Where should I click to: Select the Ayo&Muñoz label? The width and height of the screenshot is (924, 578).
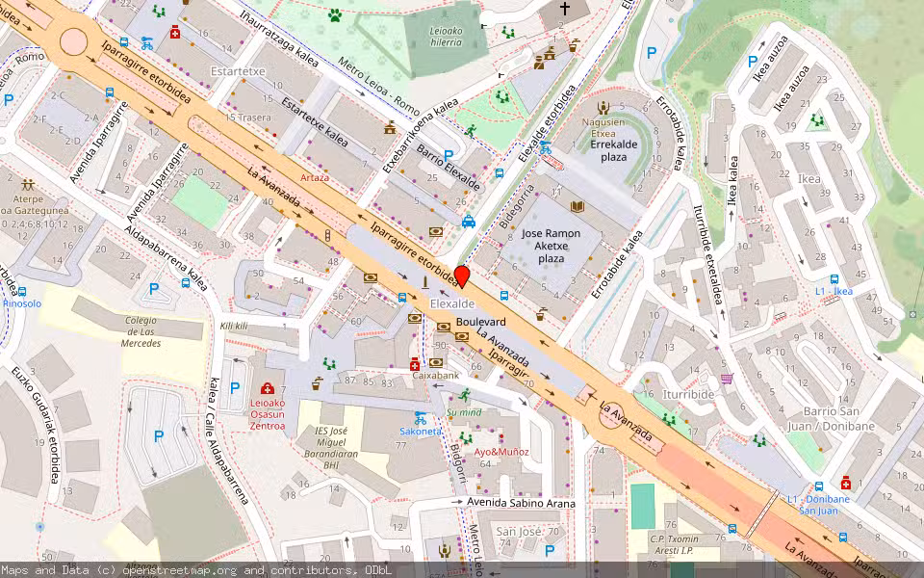501,452
